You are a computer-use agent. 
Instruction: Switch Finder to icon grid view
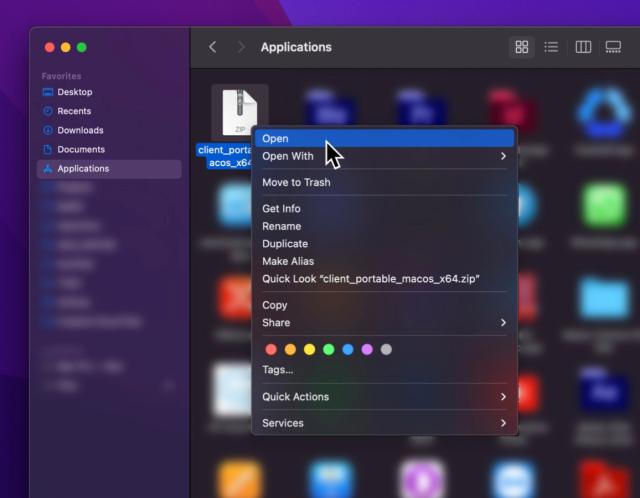[521, 47]
